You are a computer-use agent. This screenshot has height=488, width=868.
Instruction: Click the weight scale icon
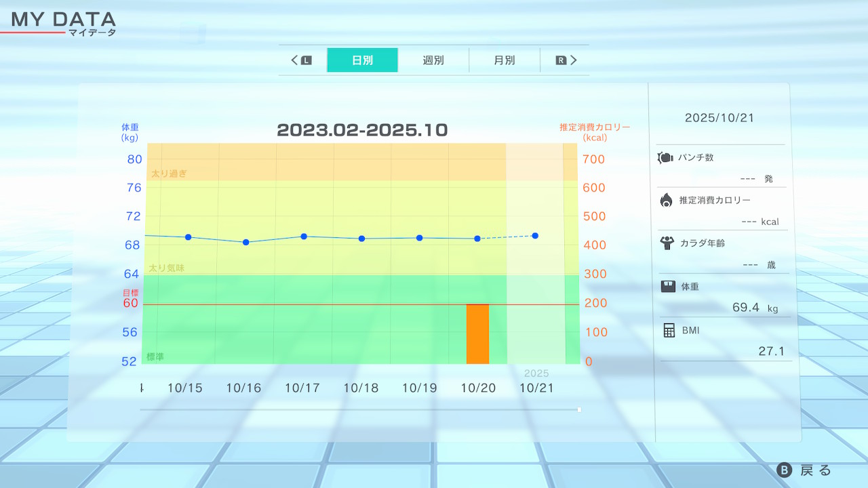click(668, 286)
